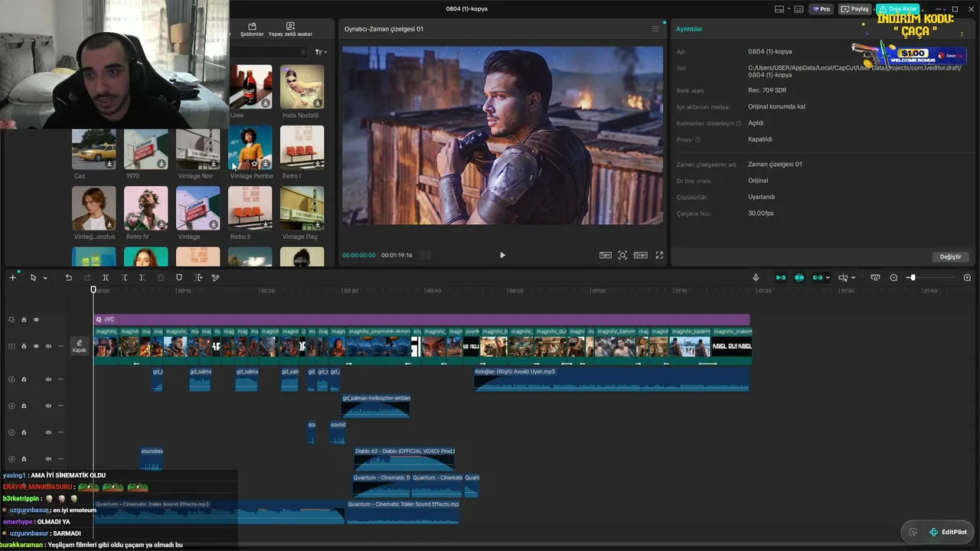Select the gd_salman-helicopter-ambience audio clip
The width and height of the screenshot is (980, 551).
click(376, 406)
